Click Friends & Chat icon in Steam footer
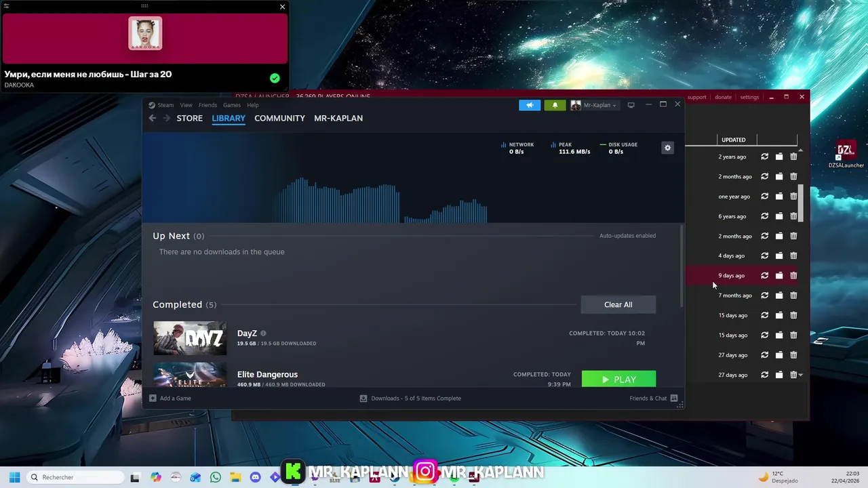Screen dimensions: 868x488 click(x=674, y=399)
